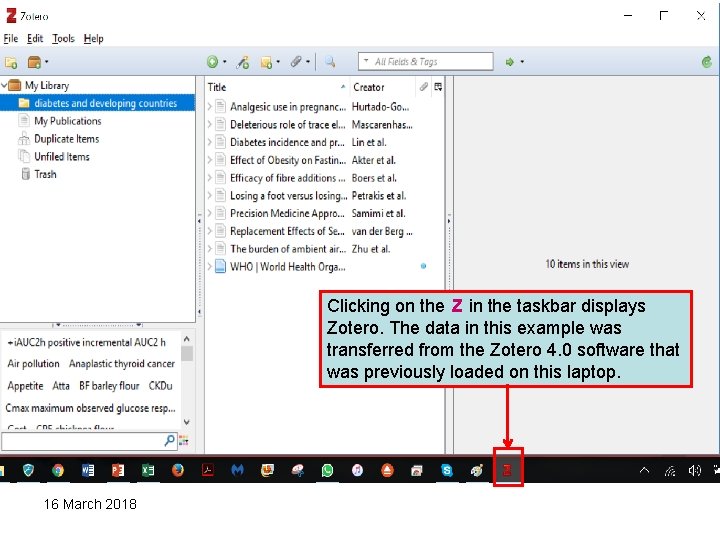Image resolution: width=720 pixels, height=540 pixels.
Task: Click the Zotero Z taskbar icon
Action: (507, 470)
